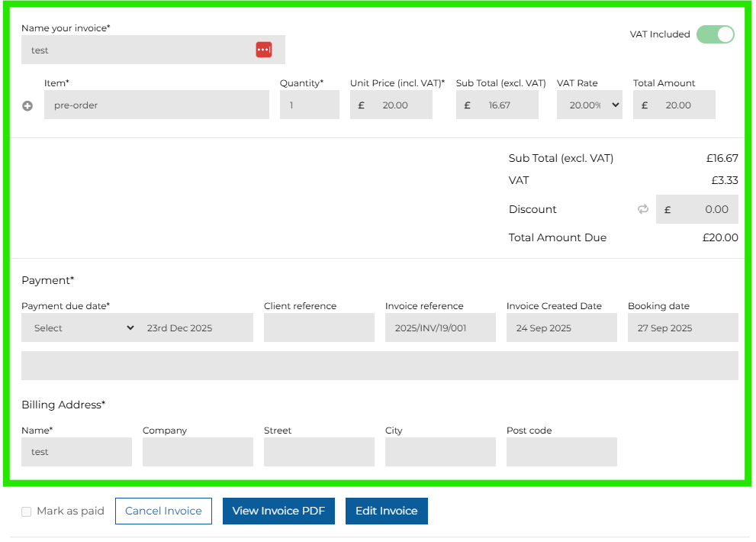Click the Cancel Invoice button
The height and width of the screenshot is (542, 756).
(163, 511)
